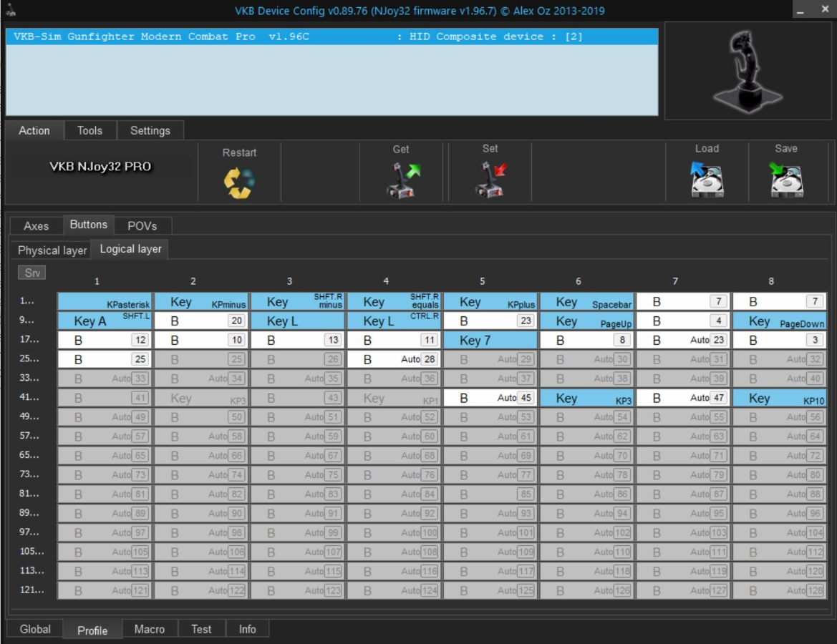
Task: Click the Restart device icon
Action: pyautogui.click(x=239, y=182)
